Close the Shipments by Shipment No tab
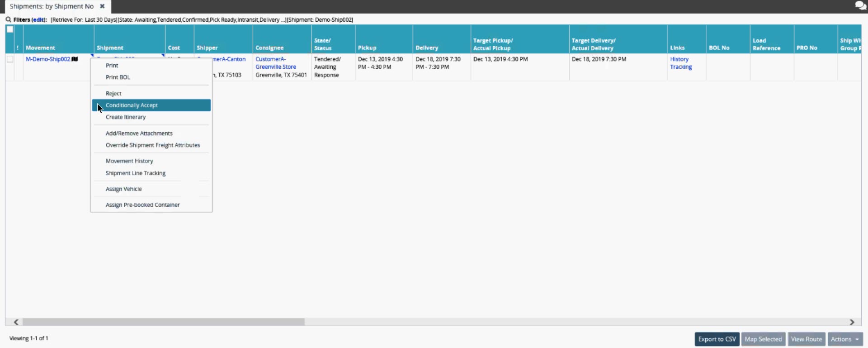The width and height of the screenshot is (868, 348). coord(102,6)
